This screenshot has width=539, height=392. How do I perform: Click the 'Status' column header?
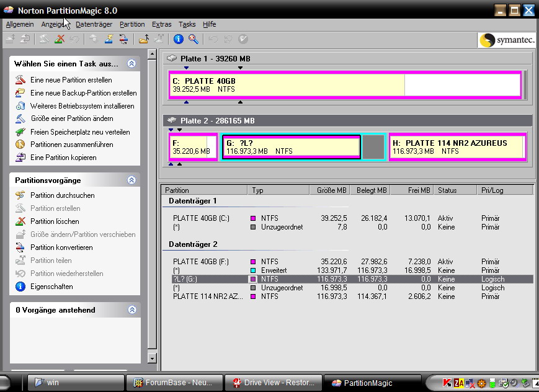tap(455, 190)
